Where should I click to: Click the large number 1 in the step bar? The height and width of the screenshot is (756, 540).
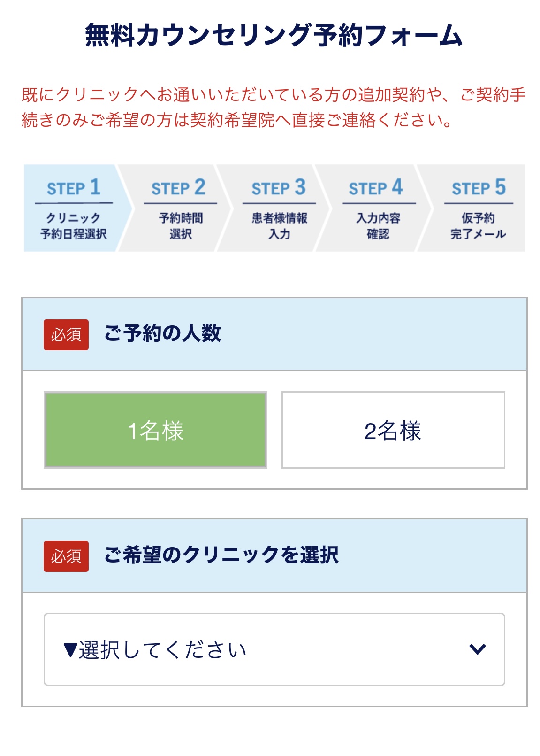point(95,187)
